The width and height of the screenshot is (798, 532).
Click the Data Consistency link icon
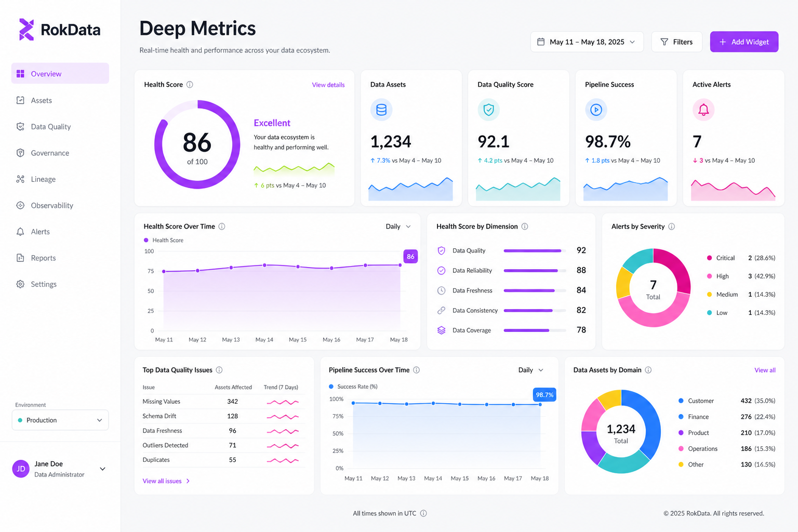pyautogui.click(x=441, y=310)
